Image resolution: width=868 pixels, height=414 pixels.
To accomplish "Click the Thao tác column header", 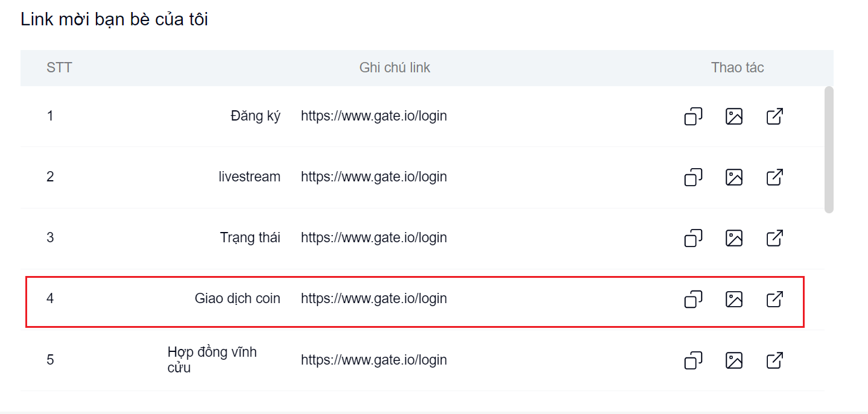I will coord(737,67).
